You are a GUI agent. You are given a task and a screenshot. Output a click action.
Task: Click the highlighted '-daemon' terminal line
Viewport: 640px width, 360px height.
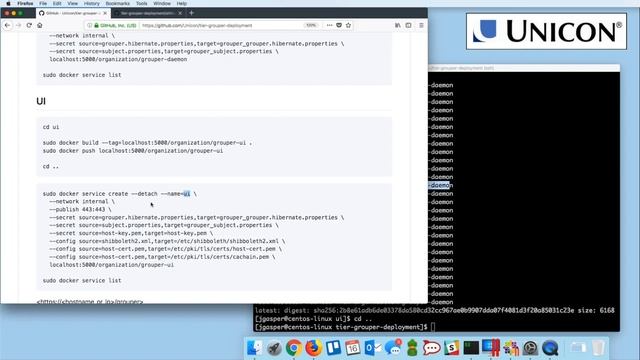[x=440, y=185]
